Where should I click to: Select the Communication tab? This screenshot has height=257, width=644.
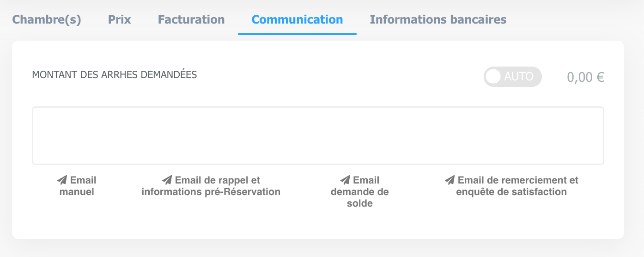[298, 20]
